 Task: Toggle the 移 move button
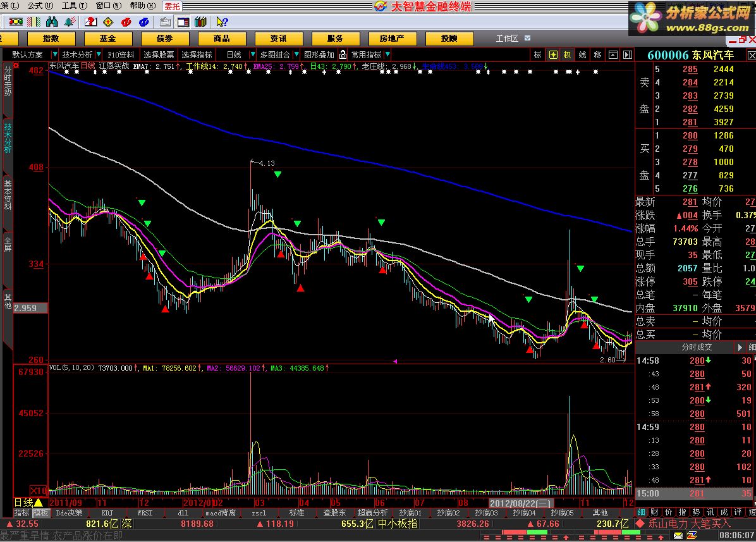point(597,54)
